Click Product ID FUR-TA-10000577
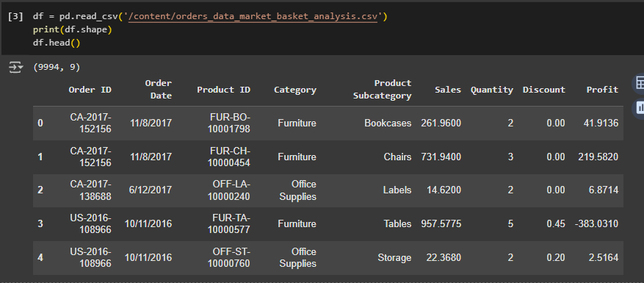The height and width of the screenshot is (283, 644). 229,223
